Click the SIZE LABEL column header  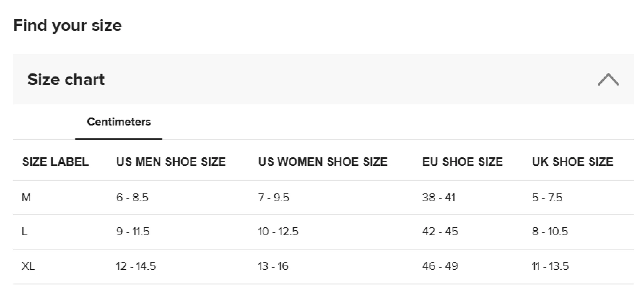click(55, 162)
